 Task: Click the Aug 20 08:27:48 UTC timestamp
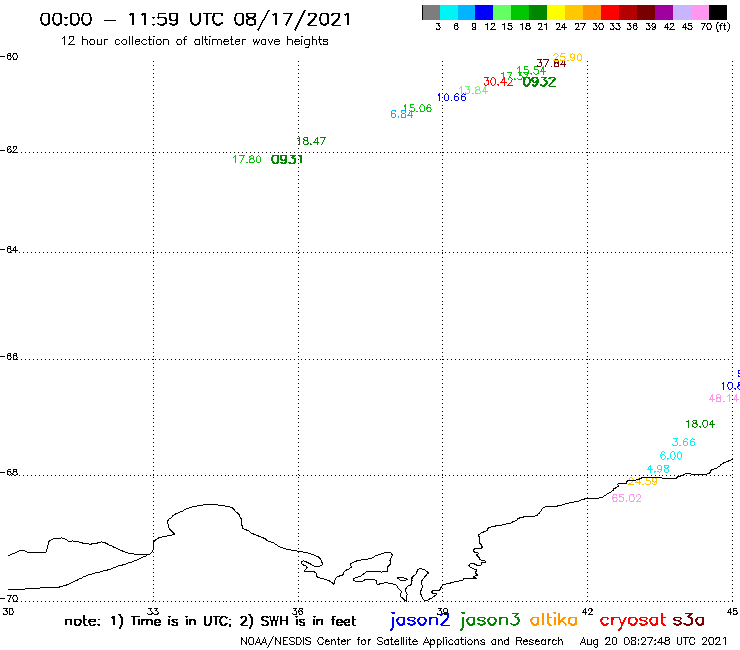coord(653,642)
